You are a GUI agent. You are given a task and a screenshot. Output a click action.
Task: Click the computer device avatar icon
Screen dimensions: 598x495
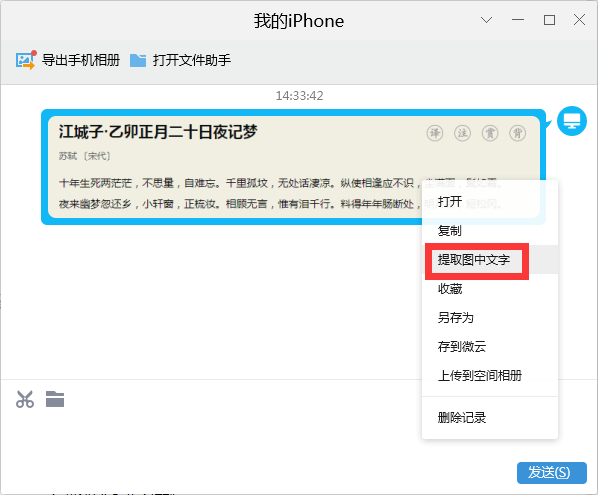[x=572, y=121]
